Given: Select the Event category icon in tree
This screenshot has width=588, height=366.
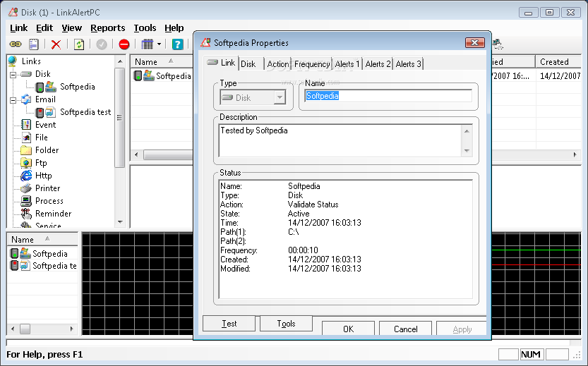Looking at the screenshot, I should pyautogui.click(x=26, y=125).
